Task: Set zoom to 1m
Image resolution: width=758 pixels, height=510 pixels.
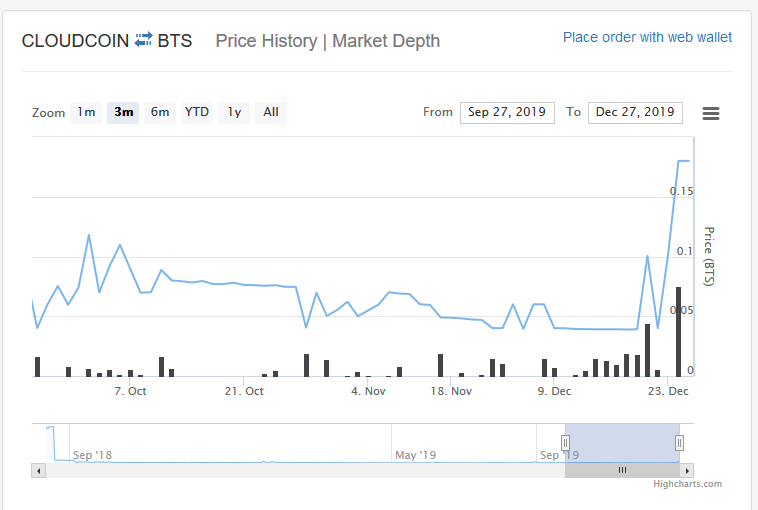Action: [x=87, y=112]
